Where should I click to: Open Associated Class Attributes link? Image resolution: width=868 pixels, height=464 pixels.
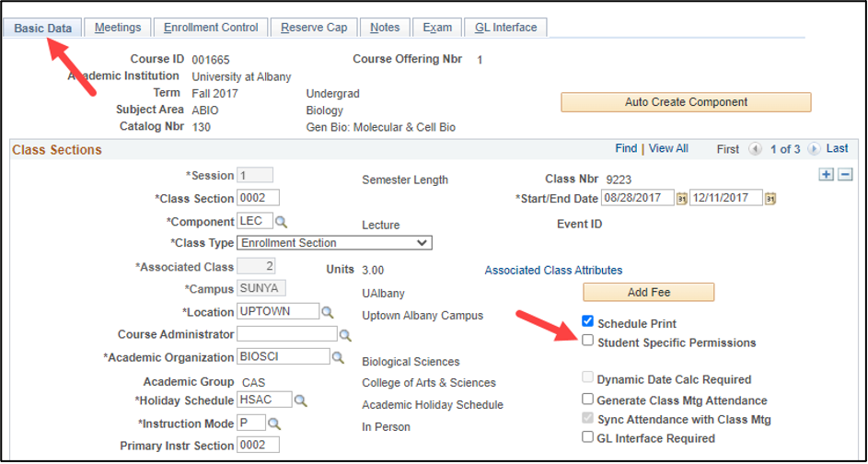click(x=553, y=271)
